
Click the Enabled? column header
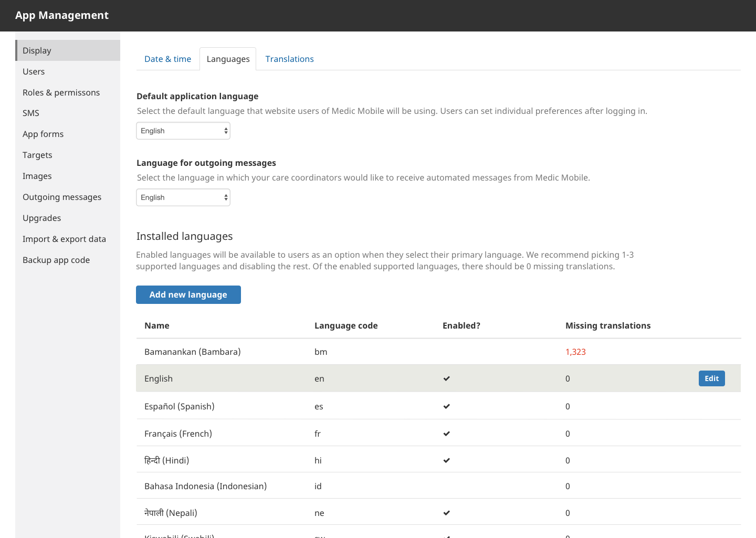(x=461, y=325)
